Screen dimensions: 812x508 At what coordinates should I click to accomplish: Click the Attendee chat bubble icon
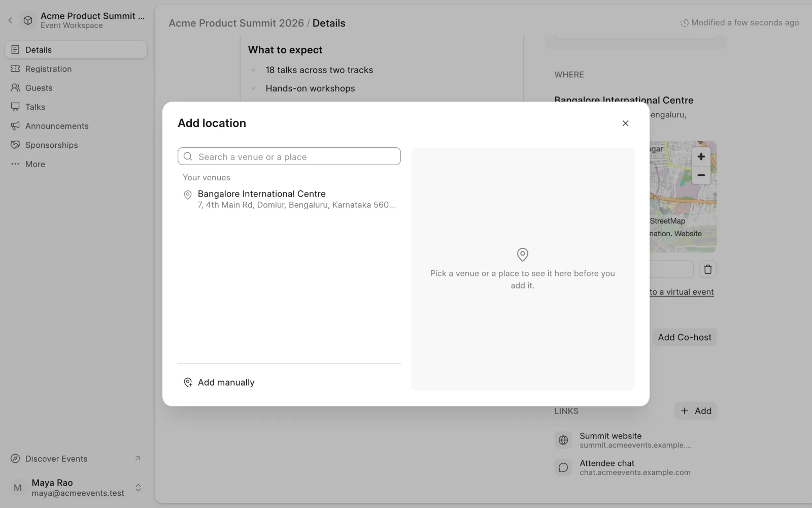(563, 467)
